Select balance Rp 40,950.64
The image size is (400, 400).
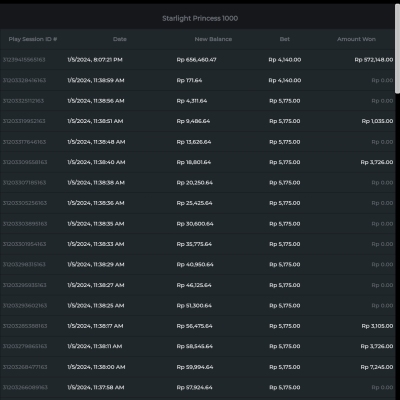click(195, 264)
